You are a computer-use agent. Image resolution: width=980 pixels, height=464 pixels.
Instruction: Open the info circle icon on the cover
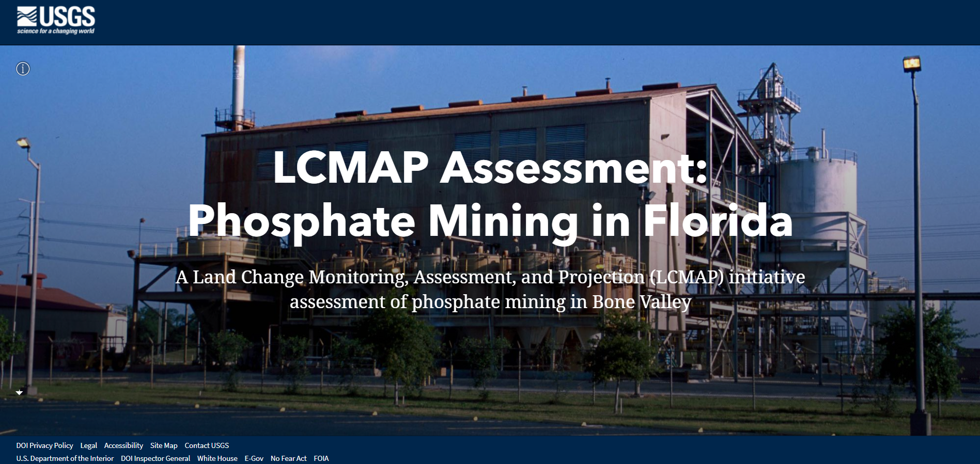coord(23,69)
